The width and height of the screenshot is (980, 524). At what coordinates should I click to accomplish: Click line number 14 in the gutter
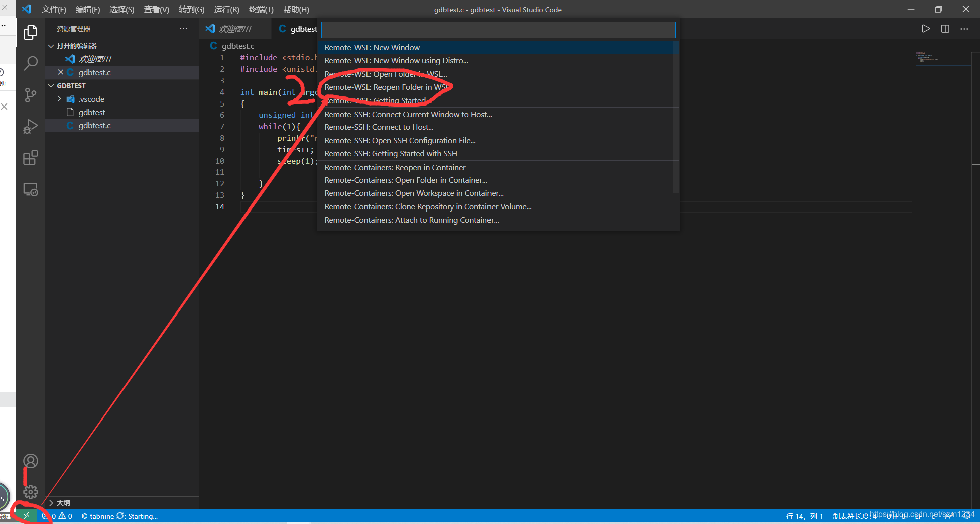(220, 206)
